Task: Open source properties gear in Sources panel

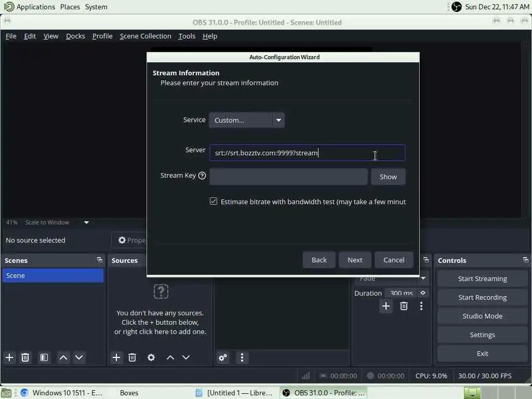Action: (x=151, y=357)
